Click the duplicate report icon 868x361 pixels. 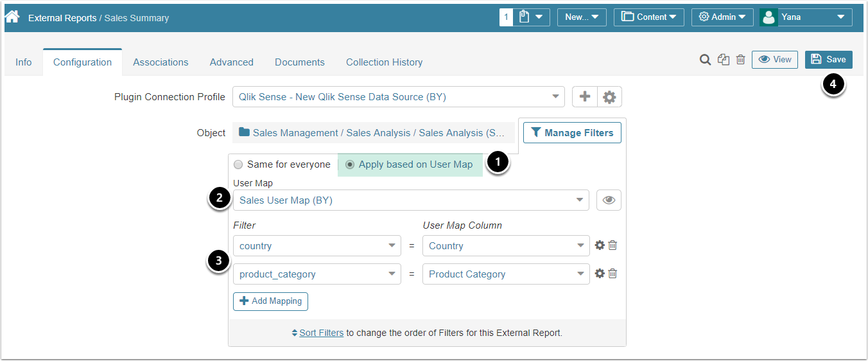tap(724, 60)
